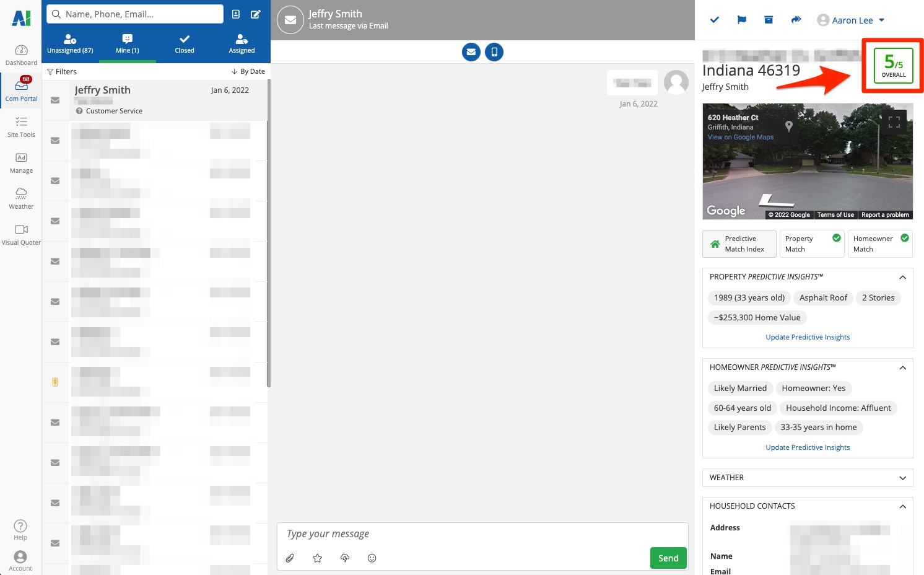Viewport: 924px width, 575px height.
Task: Collapse the Property Predictive Insights section
Action: [902, 277]
